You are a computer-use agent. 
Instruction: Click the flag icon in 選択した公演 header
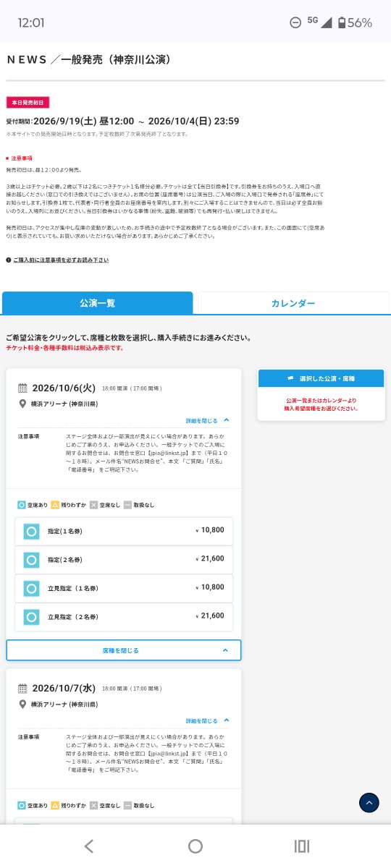point(290,378)
